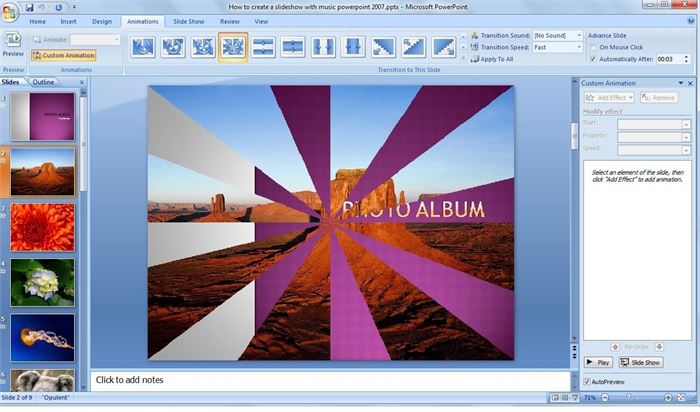Expand the transition gallery more arrow

point(465,58)
